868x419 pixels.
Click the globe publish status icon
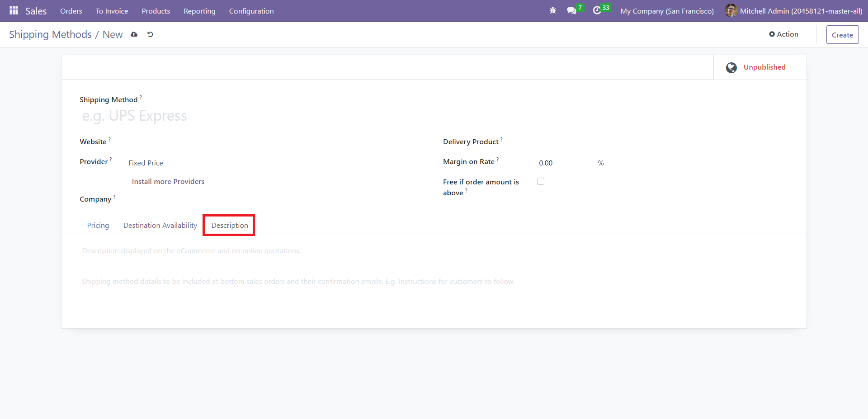click(731, 68)
